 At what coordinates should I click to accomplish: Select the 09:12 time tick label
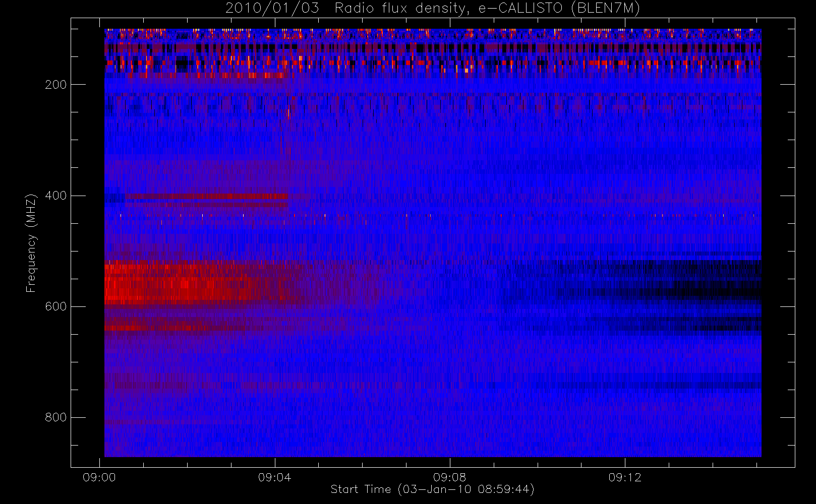tap(625, 477)
